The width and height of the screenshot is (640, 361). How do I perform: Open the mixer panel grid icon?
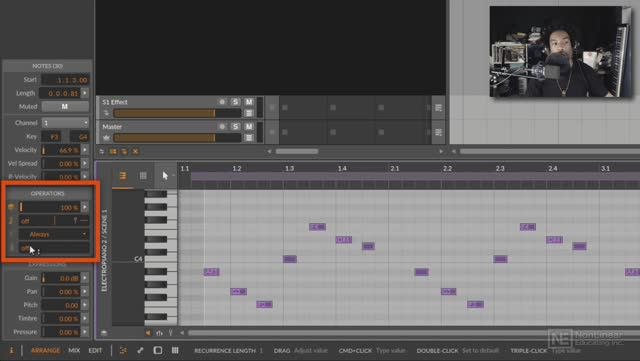click(x=175, y=350)
